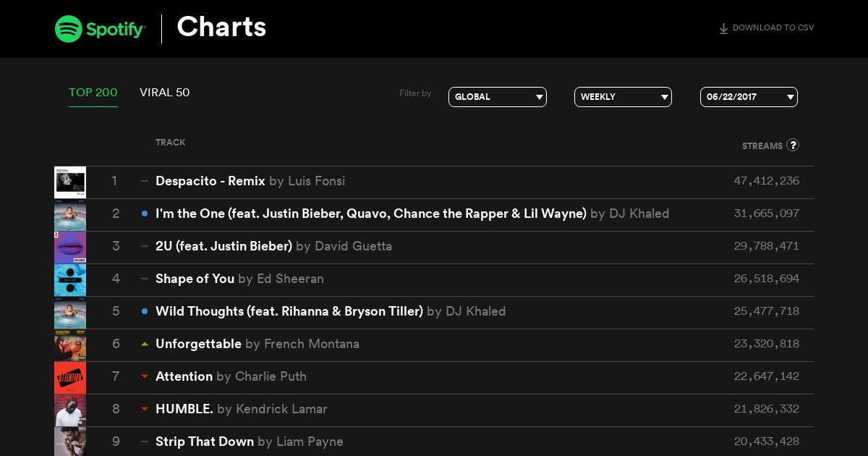Click the download arrow icon beside CSV
The image size is (868, 456).
(x=723, y=28)
